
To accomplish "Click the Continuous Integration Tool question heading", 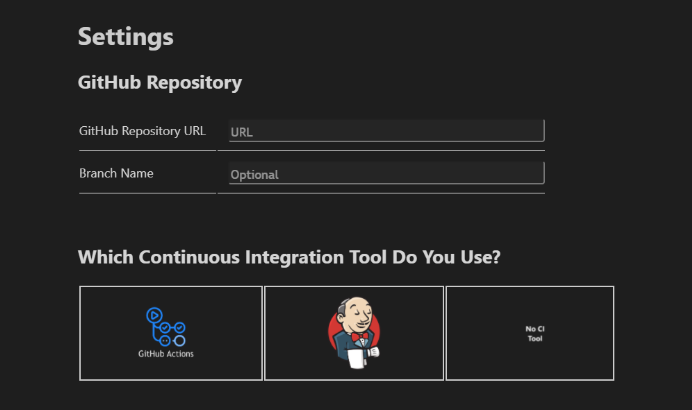I will tap(289, 257).
